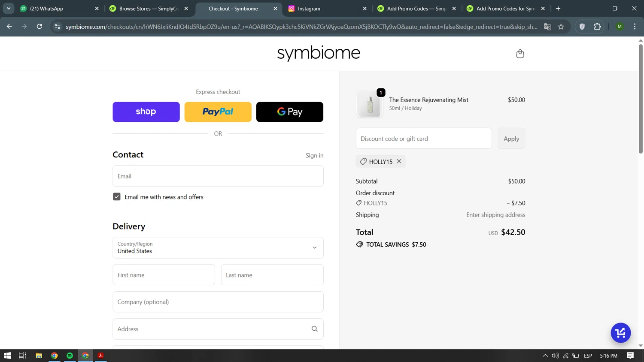
Task: Open Spotify from the taskbar
Action: point(70,356)
